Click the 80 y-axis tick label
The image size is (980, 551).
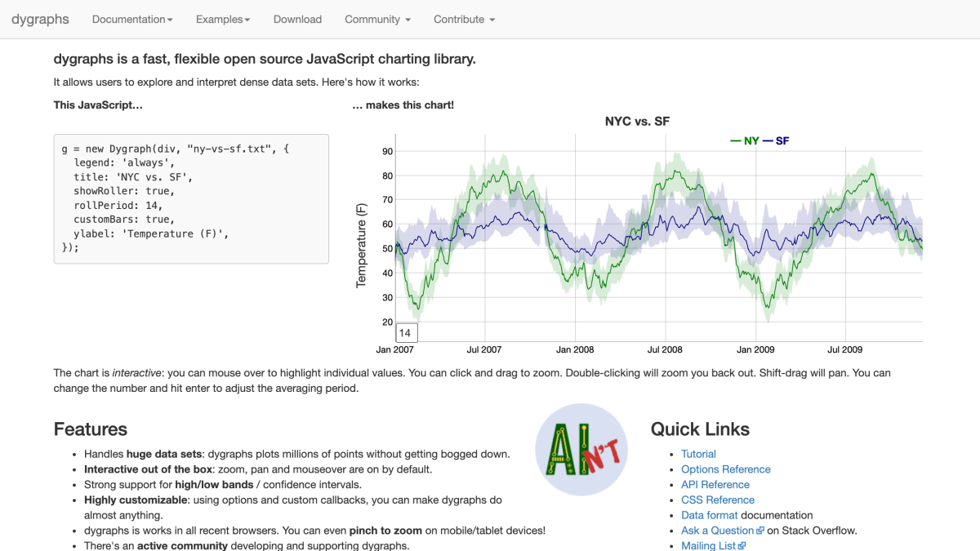click(x=387, y=176)
